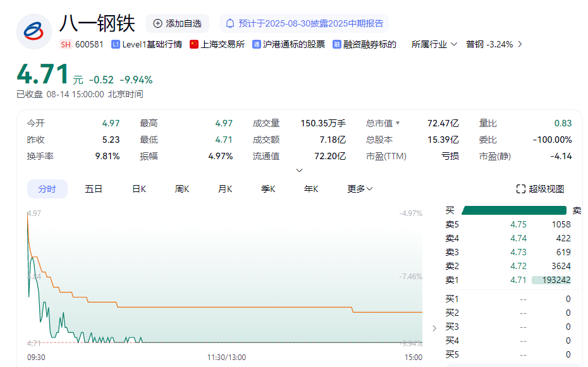Viewport: 588px width, 367px height.
Task: Click the L1 Level1基础行情 badge icon
Action: (115, 44)
